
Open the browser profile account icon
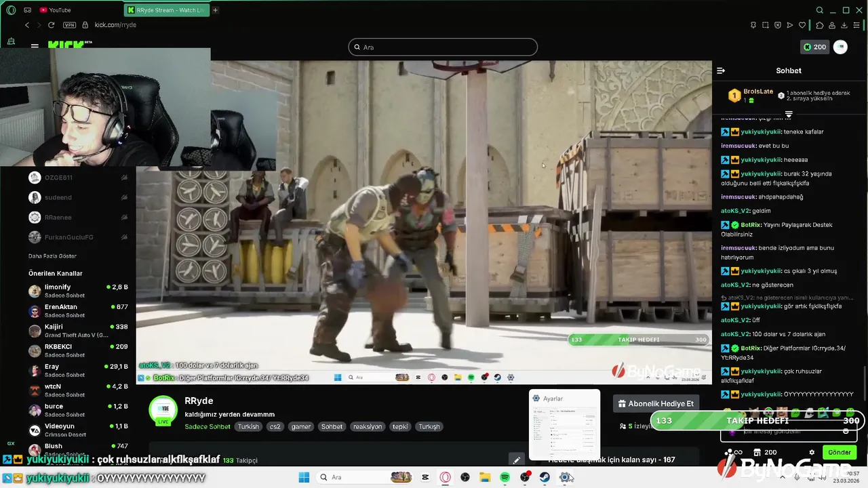(x=832, y=25)
